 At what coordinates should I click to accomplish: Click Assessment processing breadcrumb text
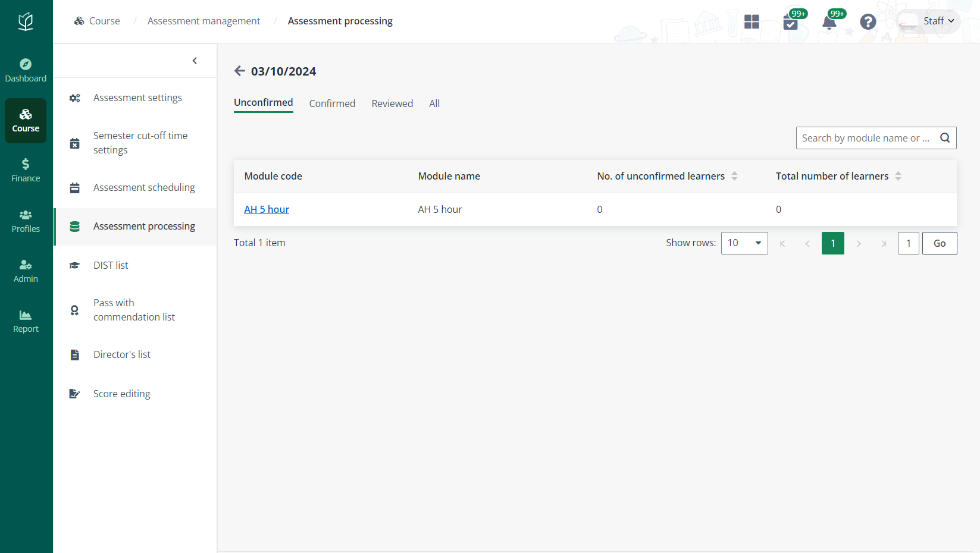(x=340, y=21)
